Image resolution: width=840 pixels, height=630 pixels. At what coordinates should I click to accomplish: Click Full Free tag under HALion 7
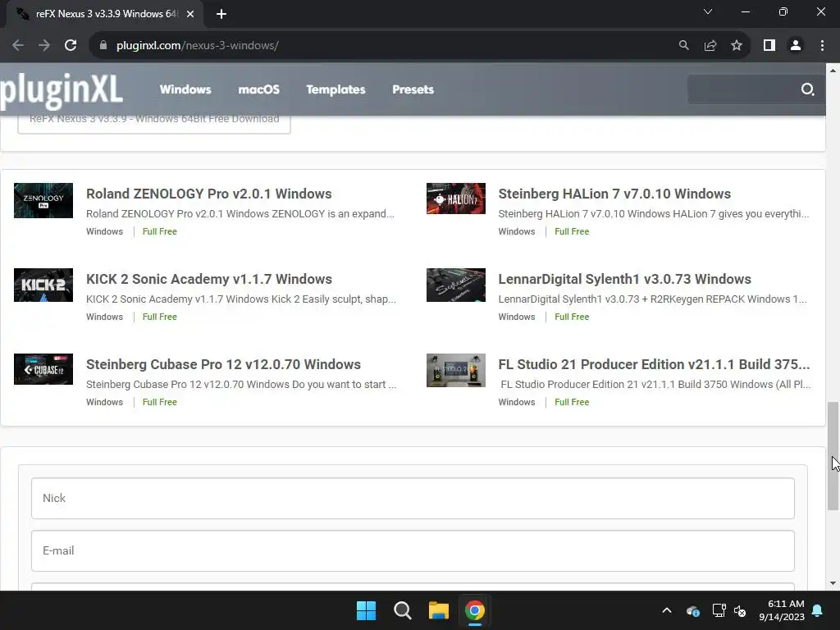point(572,231)
